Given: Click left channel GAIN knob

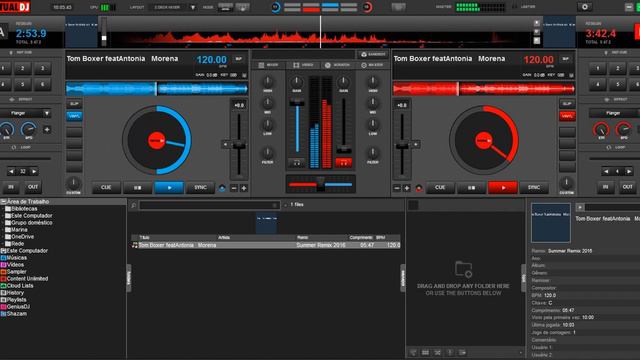Looking at the screenshot, I should (x=297, y=82).
